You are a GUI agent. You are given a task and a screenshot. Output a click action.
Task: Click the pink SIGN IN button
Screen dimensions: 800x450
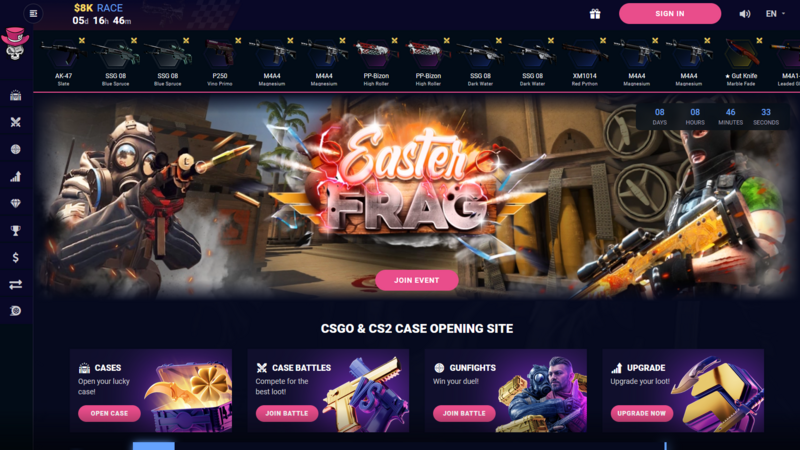(x=670, y=14)
